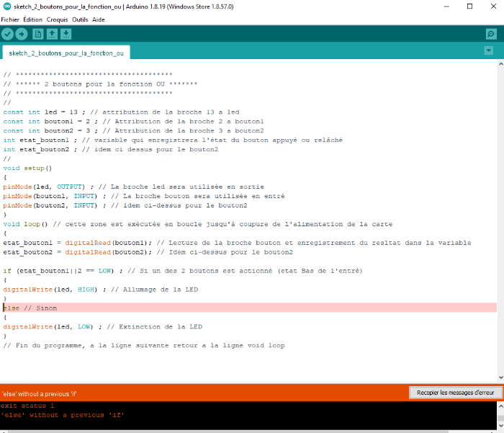This screenshot has height=433, width=504.
Task: Click 'digitalWrite(led, LOW)' line
Action: [102, 326]
